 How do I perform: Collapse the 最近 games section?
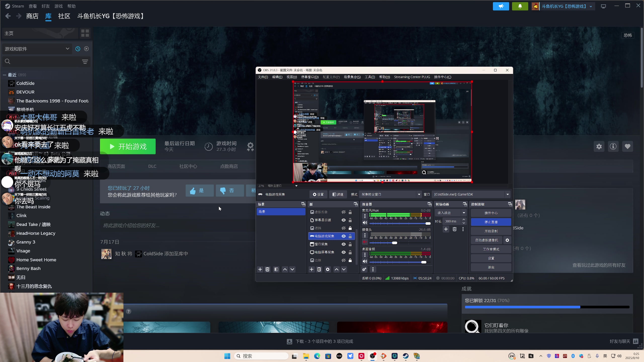point(4,75)
